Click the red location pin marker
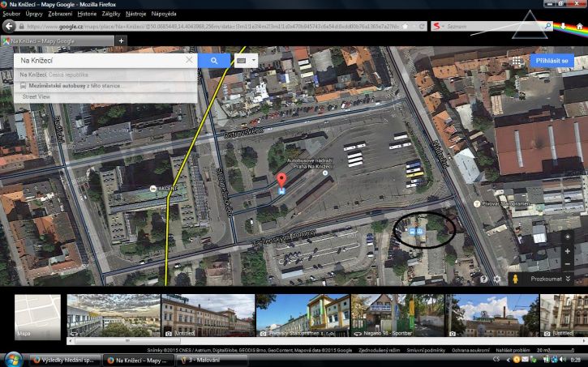The width and height of the screenshot is (588, 367). (x=281, y=180)
